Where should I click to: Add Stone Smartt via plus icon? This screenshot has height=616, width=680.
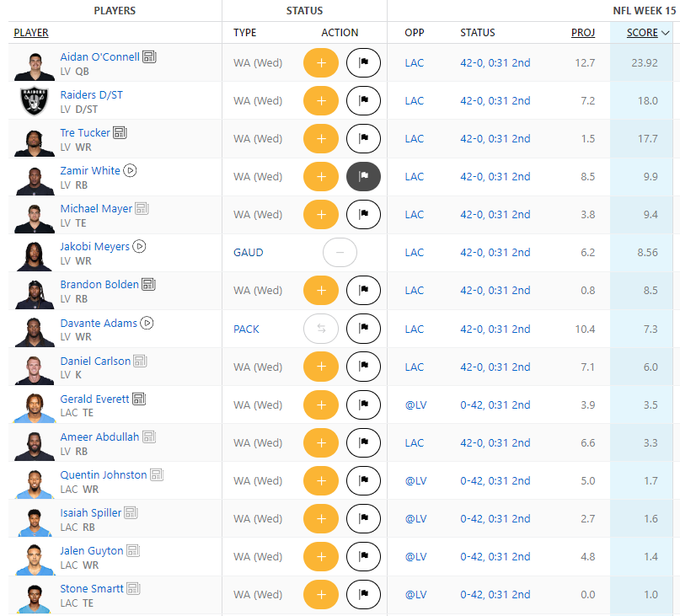click(321, 594)
